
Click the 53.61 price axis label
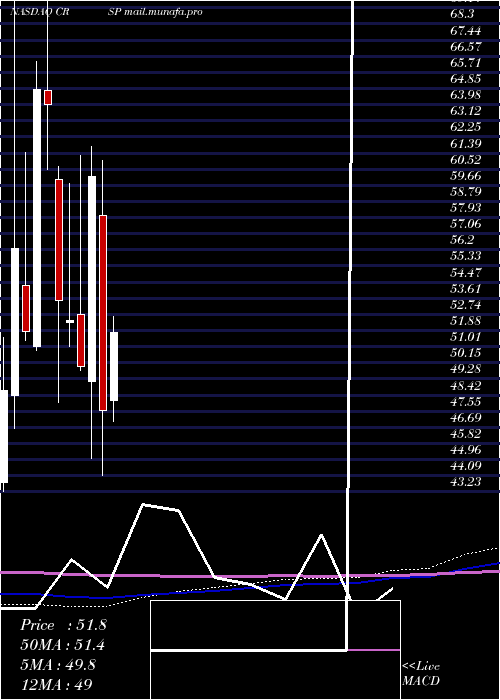click(466, 289)
